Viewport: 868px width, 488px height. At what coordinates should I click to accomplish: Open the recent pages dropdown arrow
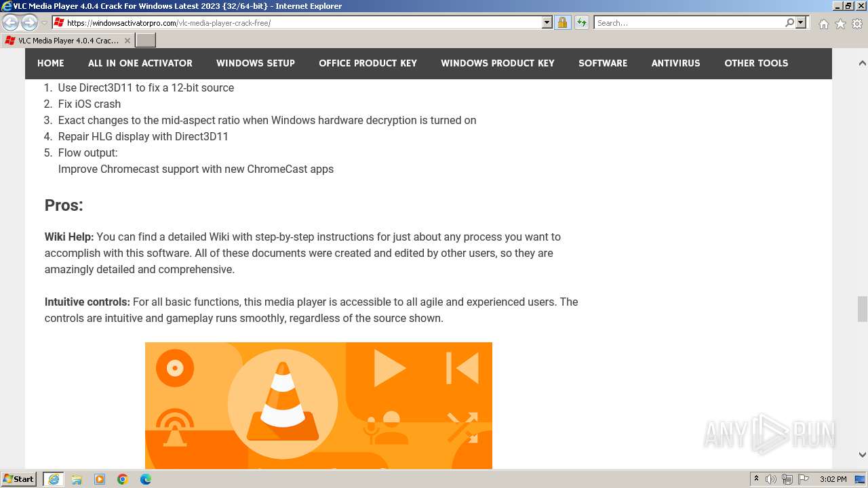tap(44, 23)
